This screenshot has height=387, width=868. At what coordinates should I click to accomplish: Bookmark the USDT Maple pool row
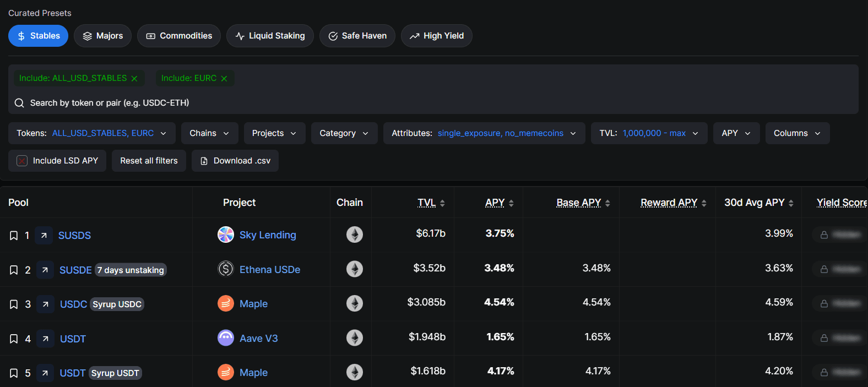point(14,373)
